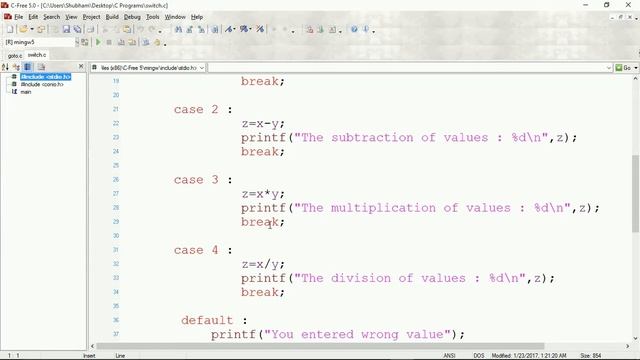Click the highlighted blue symbol view icon

pos(27,67)
